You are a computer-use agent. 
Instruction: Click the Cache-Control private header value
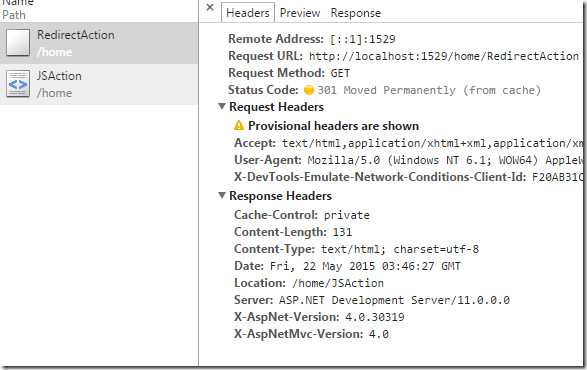pyautogui.click(x=347, y=215)
